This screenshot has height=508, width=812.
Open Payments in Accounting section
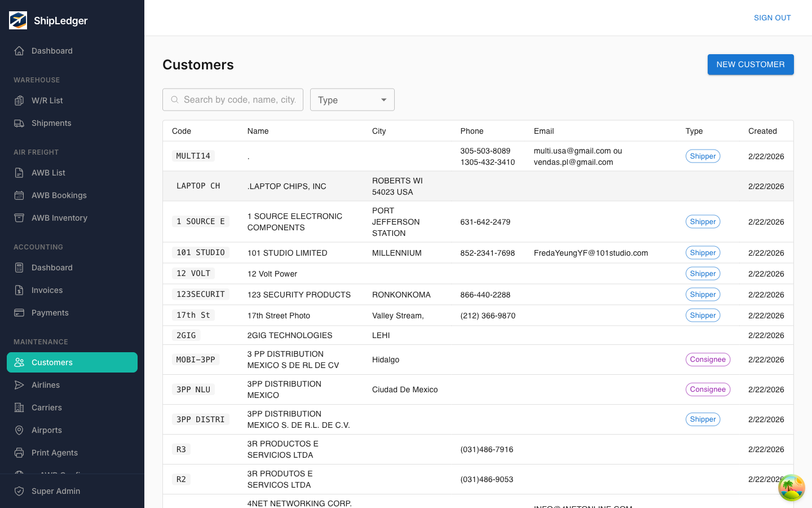72,313
